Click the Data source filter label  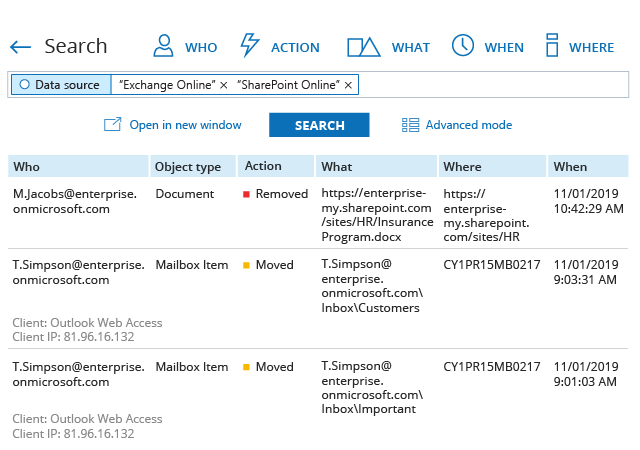(x=61, y=85)
